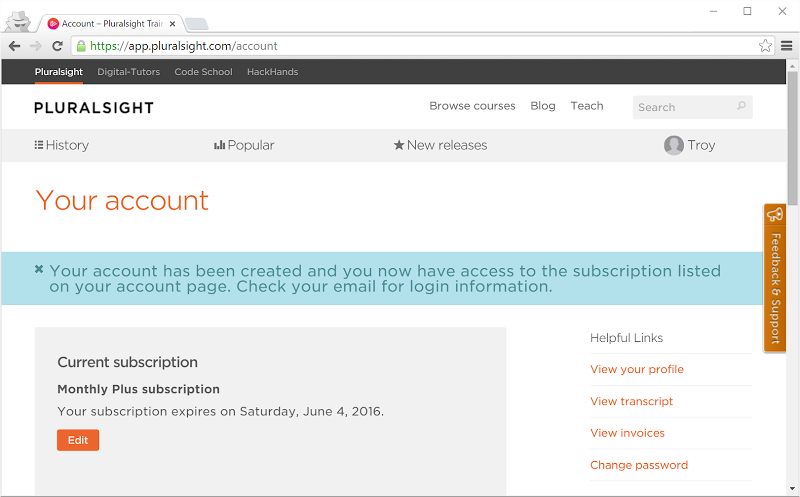Click the Helpful Links heading
Image resolution: width=800 pixels, height=497 pixels.
pyautogui.click(x=627, y=338)
